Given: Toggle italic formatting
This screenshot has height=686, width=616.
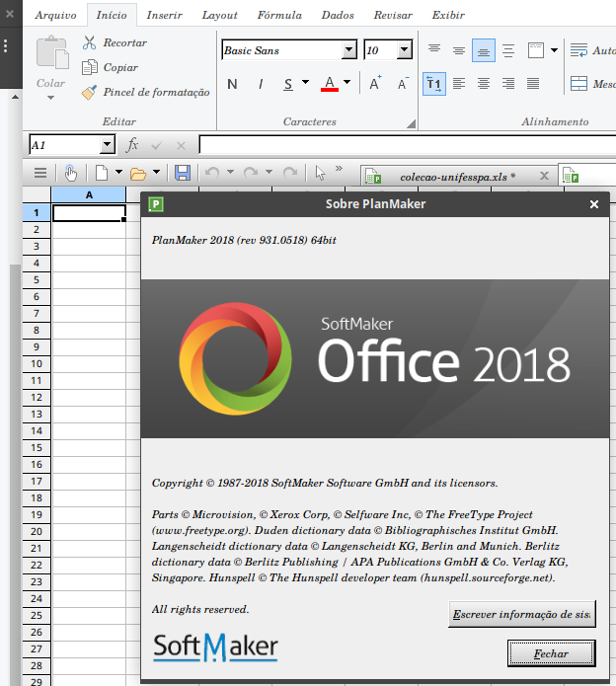Looking at the screenshot, I should pos(260,84).
